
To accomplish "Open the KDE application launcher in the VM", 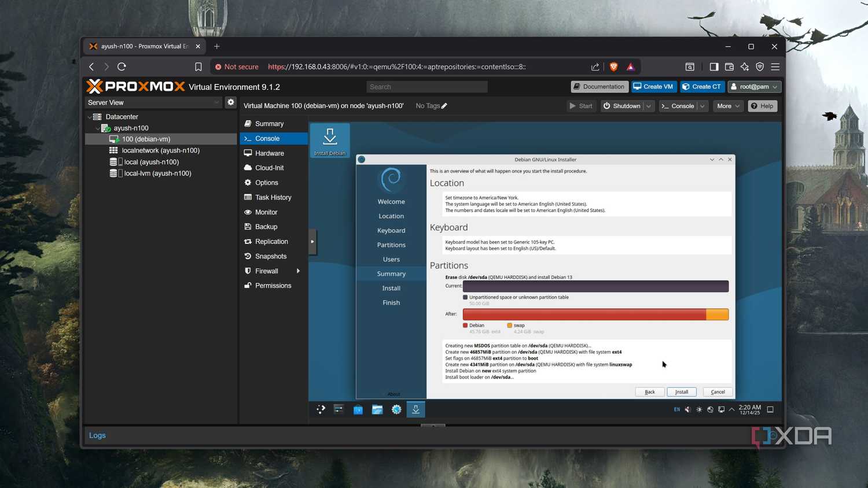I will click(321, 409).
